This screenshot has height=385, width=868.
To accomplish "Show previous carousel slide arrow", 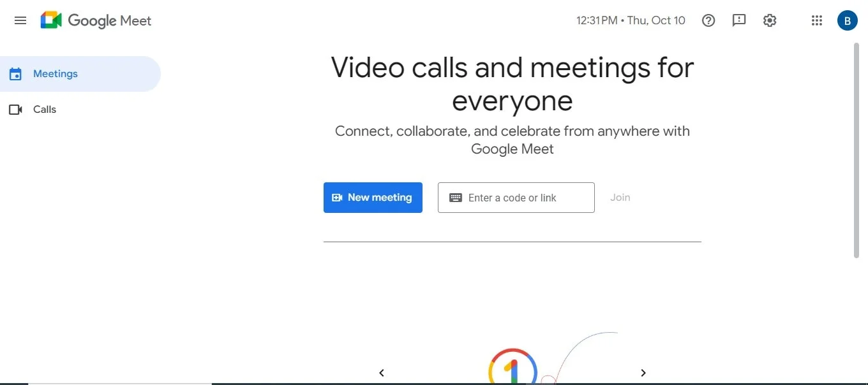I will point(382,373).
